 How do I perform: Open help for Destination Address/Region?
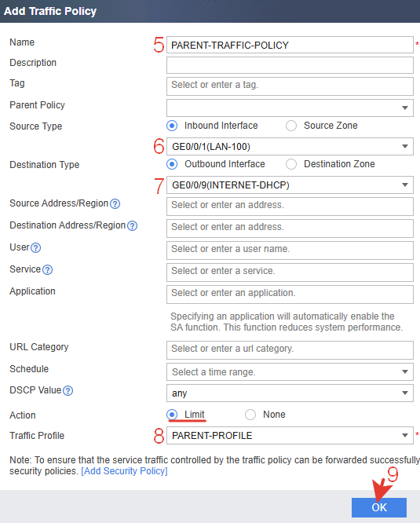click(133, 226)
